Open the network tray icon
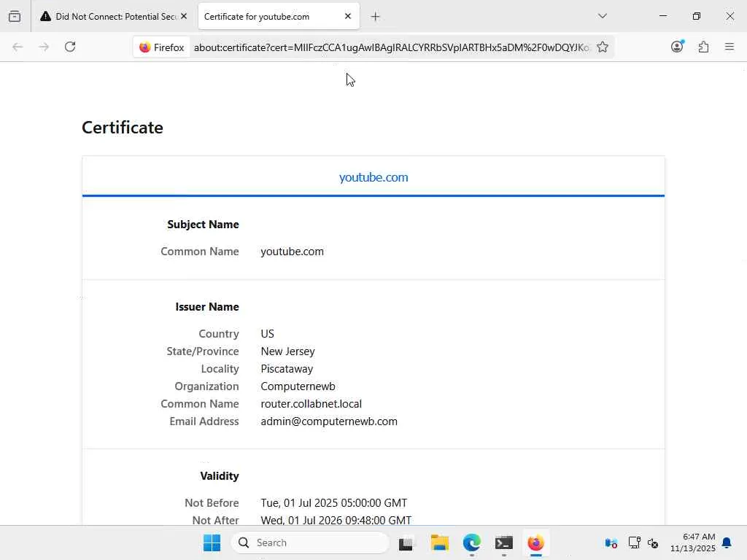Image resolution: width=747 pixels, height=560 pixels. [634, 542]
